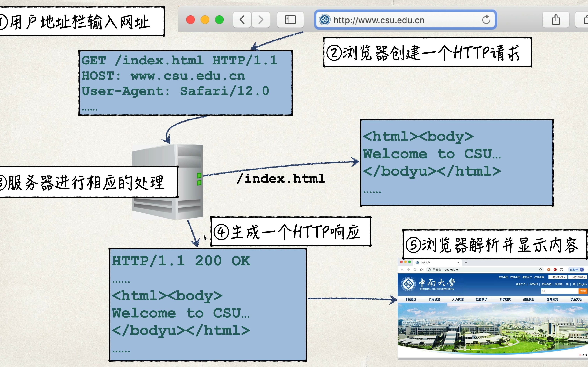Click the yellow minimize button of Safari window

click(205, 20)
